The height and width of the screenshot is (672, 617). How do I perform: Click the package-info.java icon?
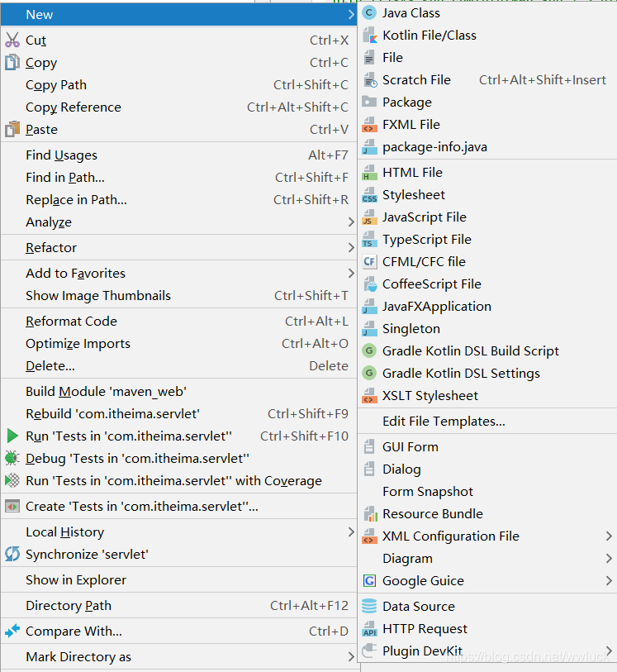pos(369,147)
